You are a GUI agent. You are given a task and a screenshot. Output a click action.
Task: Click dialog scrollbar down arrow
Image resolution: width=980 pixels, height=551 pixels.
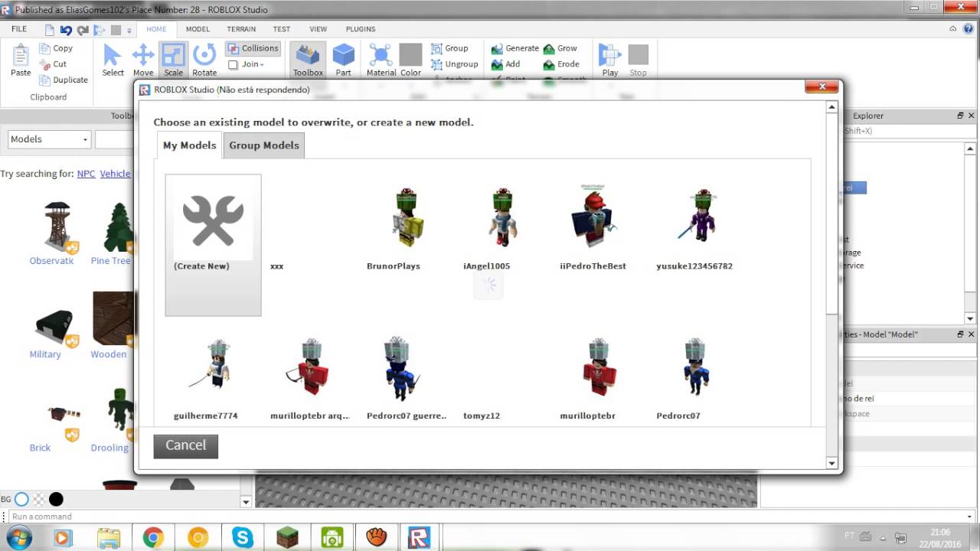832,463
